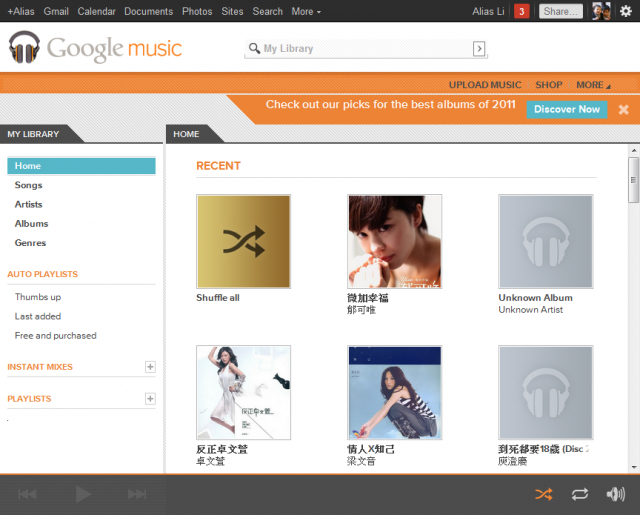
Task: Open search options arrow in search box
Action: [479, 49]
